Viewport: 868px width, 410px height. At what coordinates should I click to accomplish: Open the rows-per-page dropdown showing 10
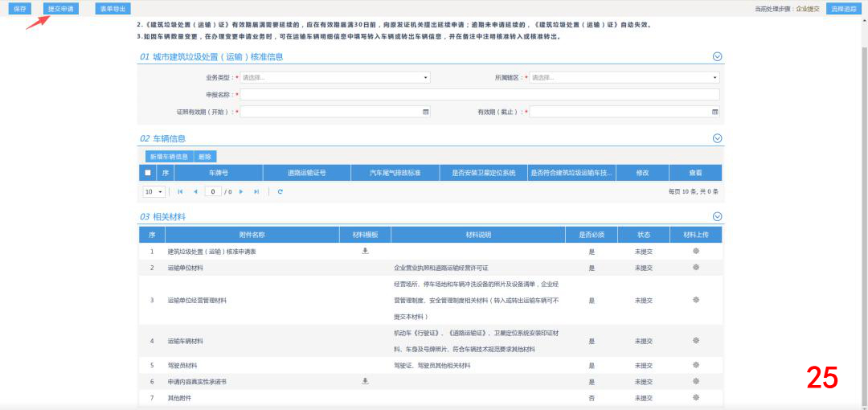[x=154, y=191]
